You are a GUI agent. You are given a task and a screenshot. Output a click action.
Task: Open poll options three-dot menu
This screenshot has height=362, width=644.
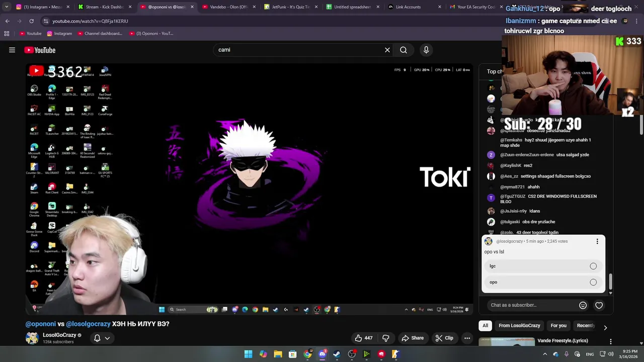pos(597,241)
